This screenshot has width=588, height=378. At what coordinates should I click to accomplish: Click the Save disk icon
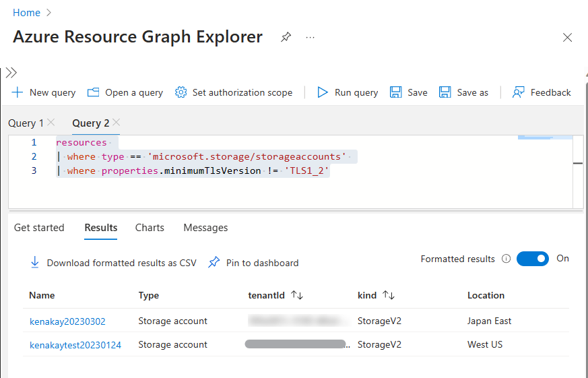(395, 92)
